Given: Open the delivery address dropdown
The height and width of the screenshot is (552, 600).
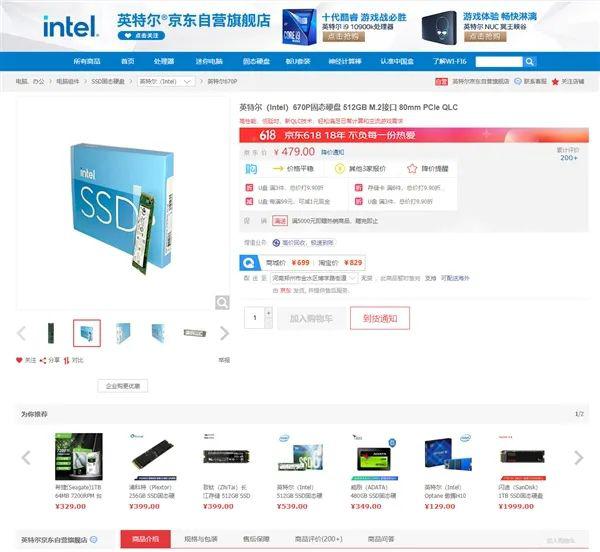Looking at the screenshot, I should (314, 278).
